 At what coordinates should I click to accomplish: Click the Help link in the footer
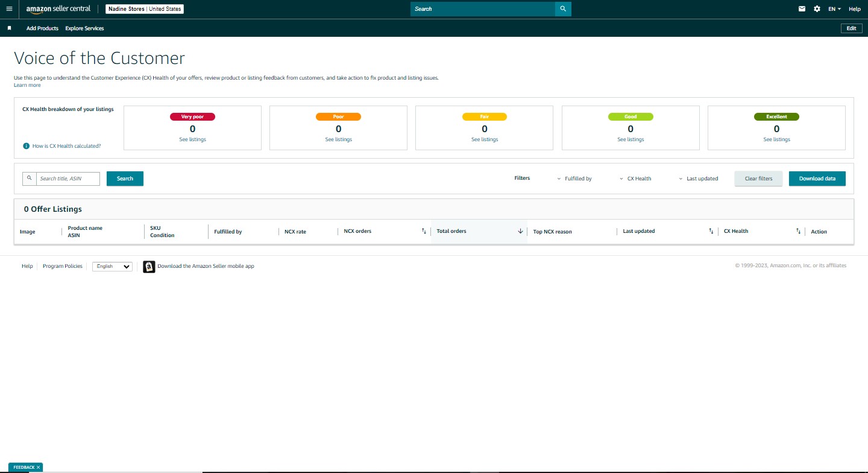27,266
